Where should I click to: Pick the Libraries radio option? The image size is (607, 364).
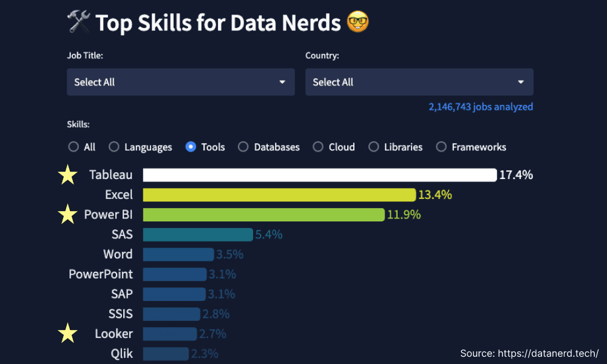tap(374, 147)
